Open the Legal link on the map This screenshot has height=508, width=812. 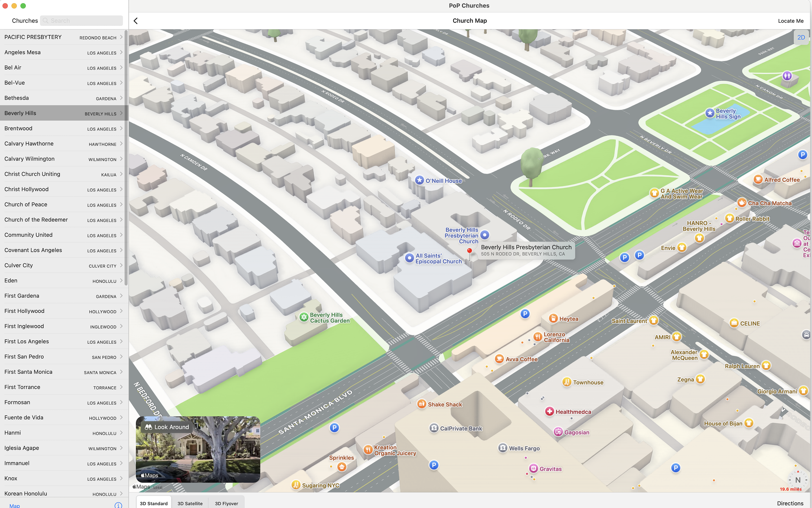pos(158,487)
